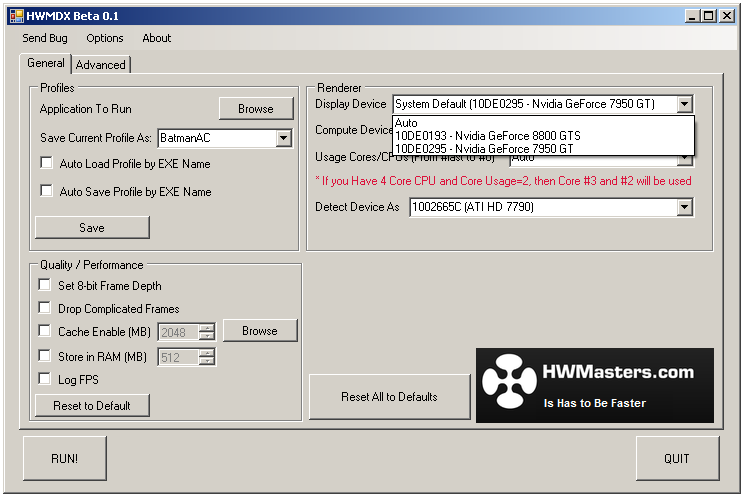Click the QUIT button
This screenshot has height=497, width=742.
[x=677, y=458]
